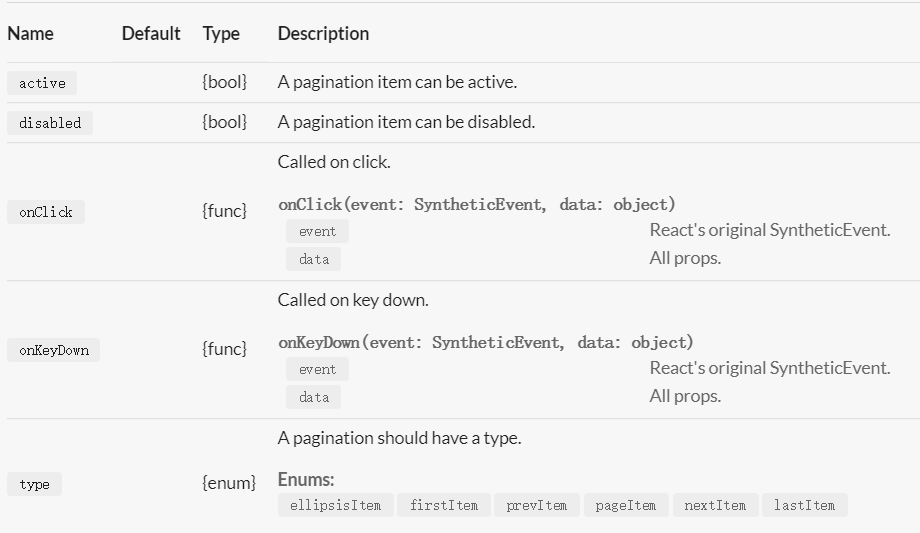Viewport: 920px width, 533px height.
Task: Click the Default column header
Action: (x=151, y=33)
